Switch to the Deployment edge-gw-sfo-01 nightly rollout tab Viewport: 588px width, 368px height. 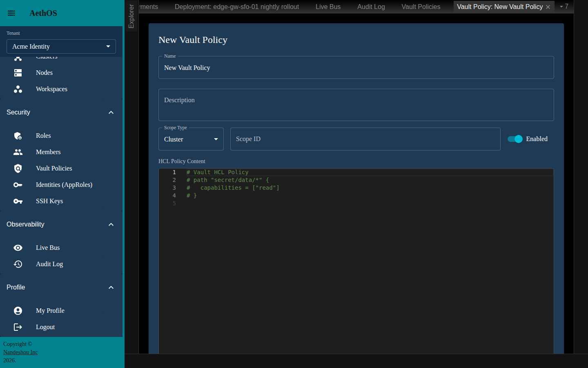[237, 7]
